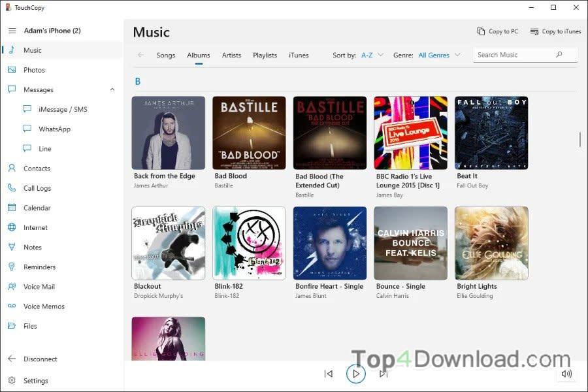The height and width of the screenshot is (392, 588).
Task: Skip to the previous track
Action: [x=329, y=374]
